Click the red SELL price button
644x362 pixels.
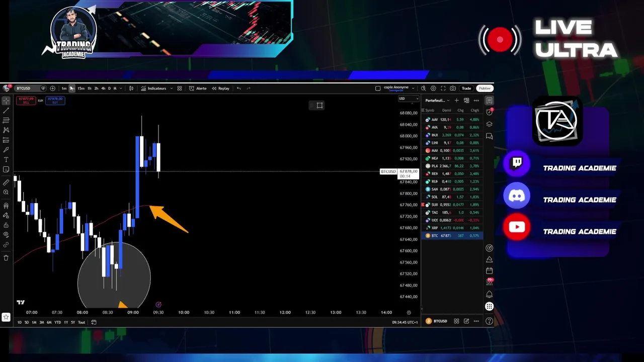pos(26,100)
